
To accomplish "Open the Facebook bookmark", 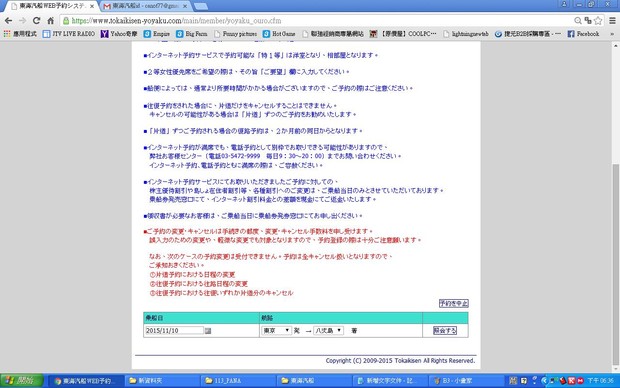I will (x=583, y=34).
